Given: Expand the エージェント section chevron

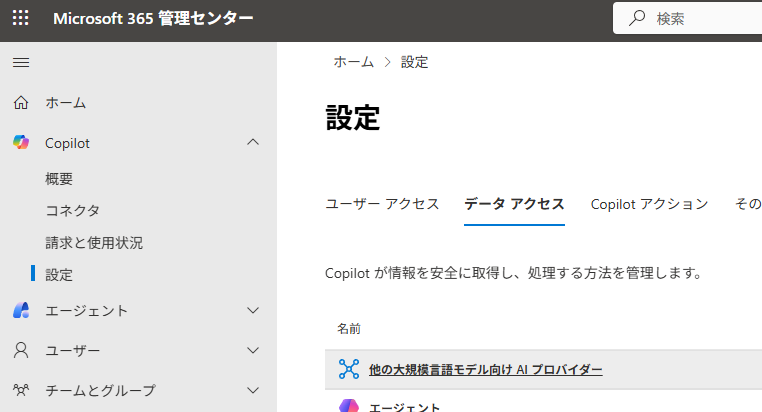Looking at the screenshot, I should point(253,310).
